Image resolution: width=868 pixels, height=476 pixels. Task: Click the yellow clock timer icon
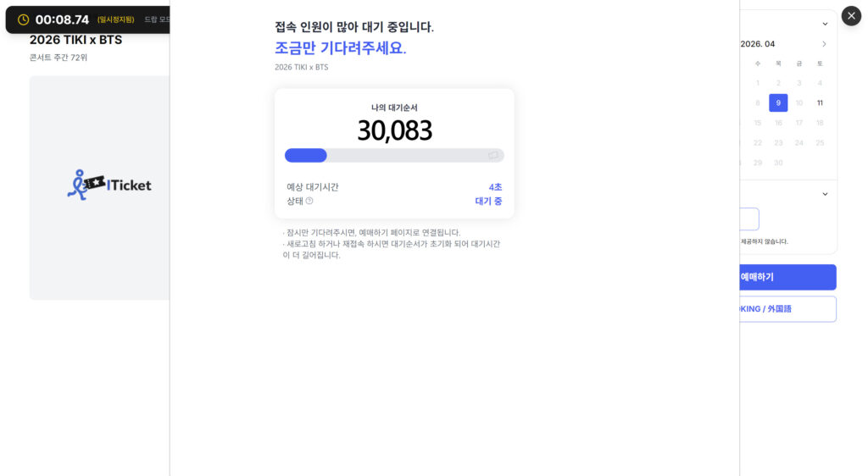click(x=23, y=19)
